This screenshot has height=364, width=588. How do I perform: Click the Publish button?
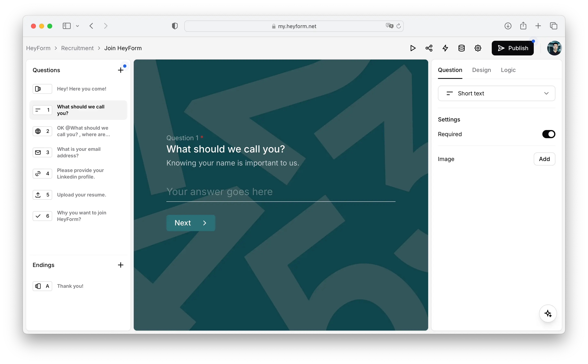(x=513, y=48)
